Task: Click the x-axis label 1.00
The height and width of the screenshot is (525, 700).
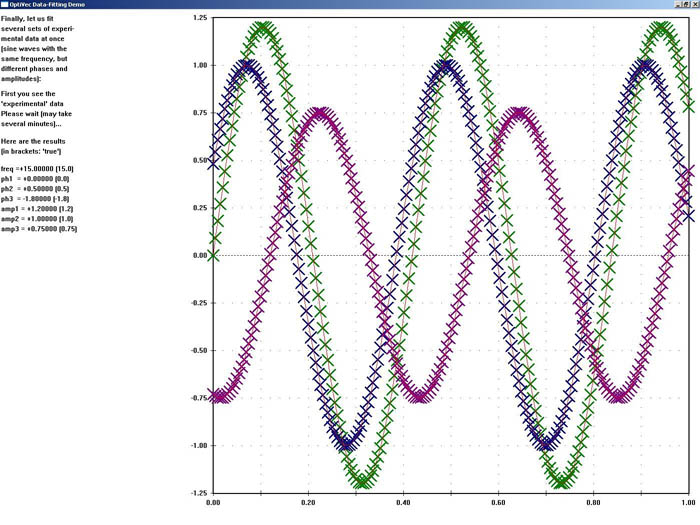Action: click(x=688, y=503)
